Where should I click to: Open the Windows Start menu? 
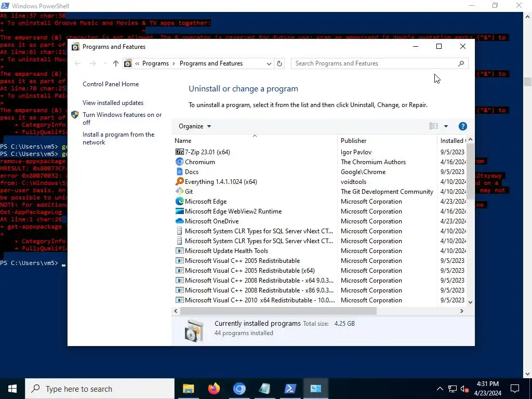tap(12, 389)
